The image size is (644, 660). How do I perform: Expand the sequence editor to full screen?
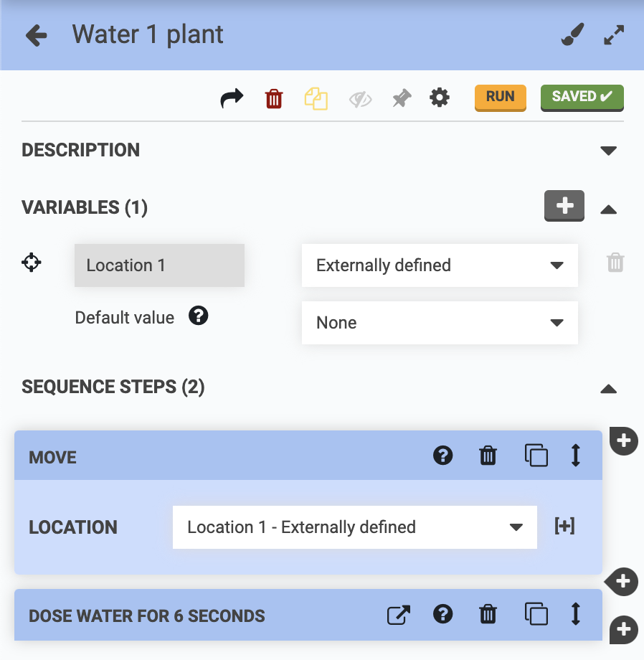click(614, 35)
